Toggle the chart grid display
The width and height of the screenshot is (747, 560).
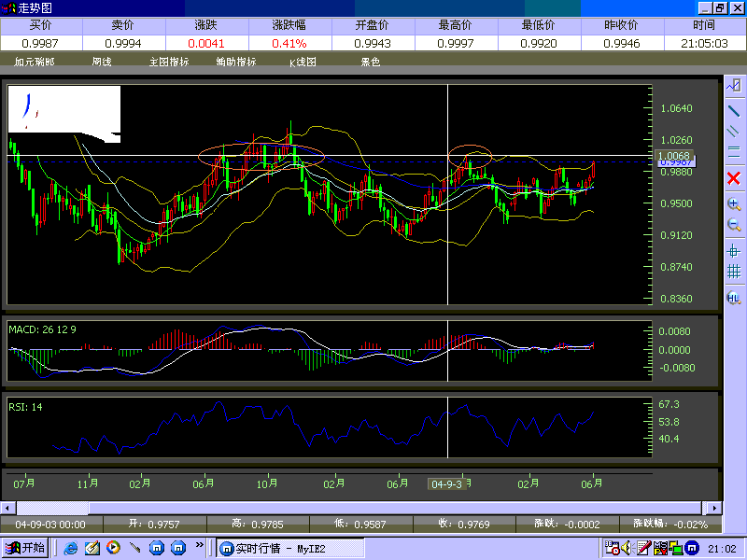(x=734, y=272)
